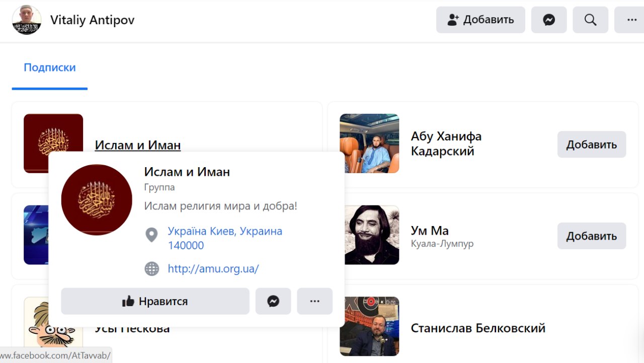Click the search magnifier icon
The width and height of the screenshot is (644, 363).
click(x=590, y=20)
